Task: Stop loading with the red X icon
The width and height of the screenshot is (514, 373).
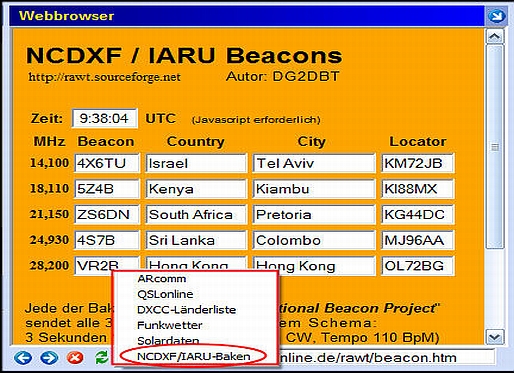Action: tap(75, 358)
